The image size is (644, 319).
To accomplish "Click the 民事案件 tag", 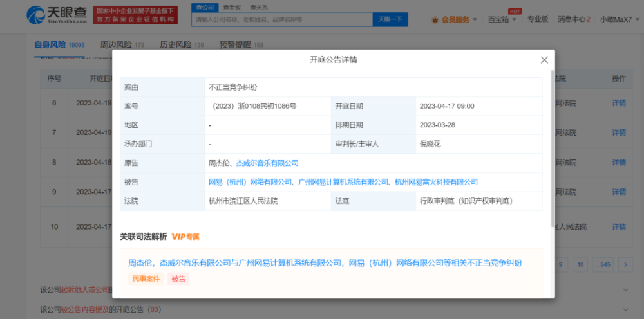I will coord(146,278).
